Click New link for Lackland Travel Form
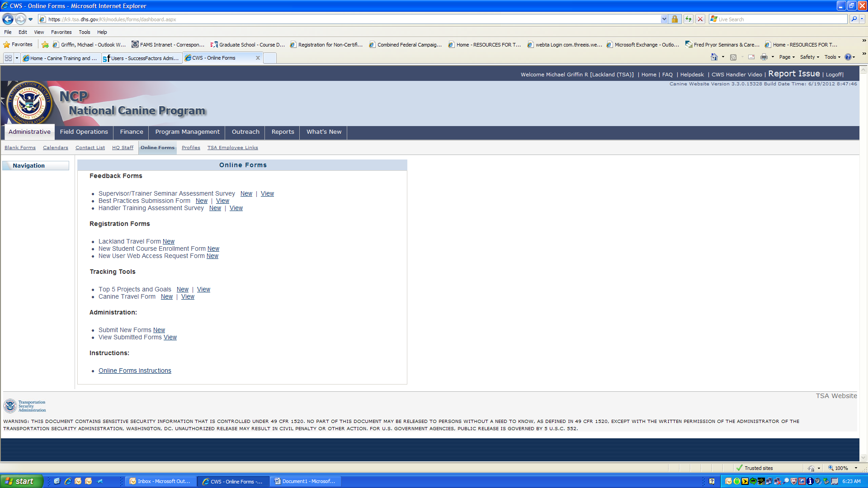This screenshot has height=488, width=868. (x=169, y=242)
